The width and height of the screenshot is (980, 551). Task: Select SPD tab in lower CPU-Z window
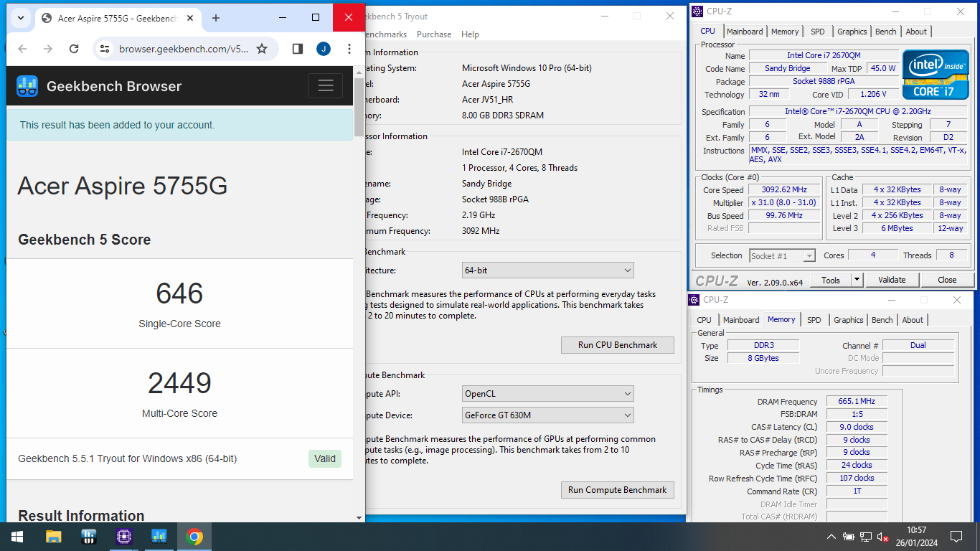click(814, 320)
